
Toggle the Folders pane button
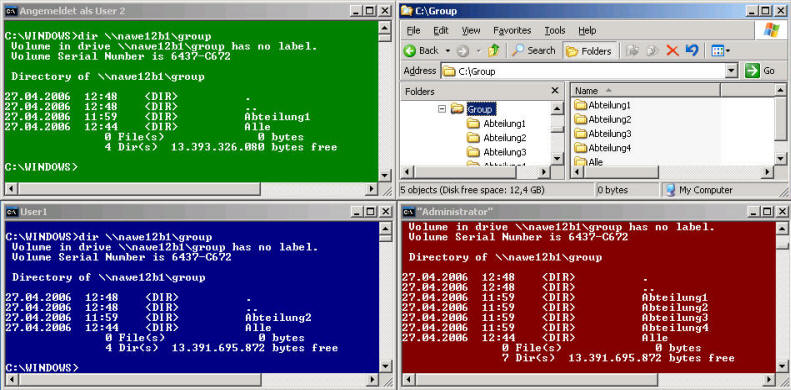pos(589,51)
